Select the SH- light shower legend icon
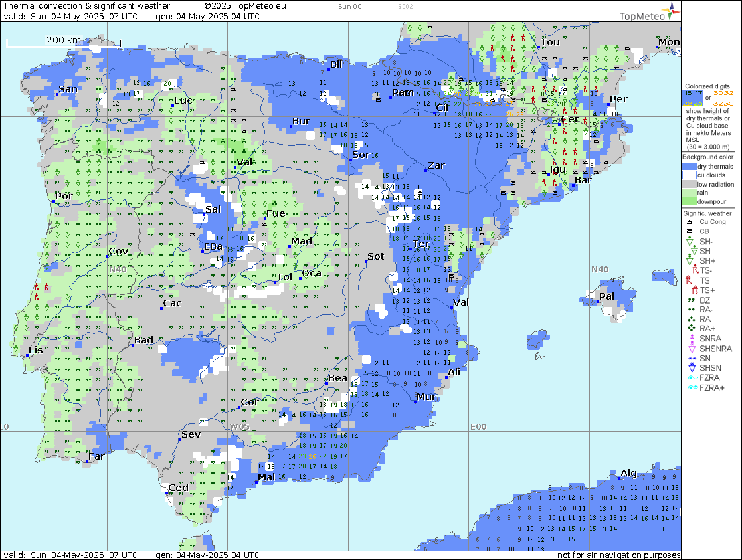Image resolution: width=742 pixels, height=560 pixels. [690, 241]
